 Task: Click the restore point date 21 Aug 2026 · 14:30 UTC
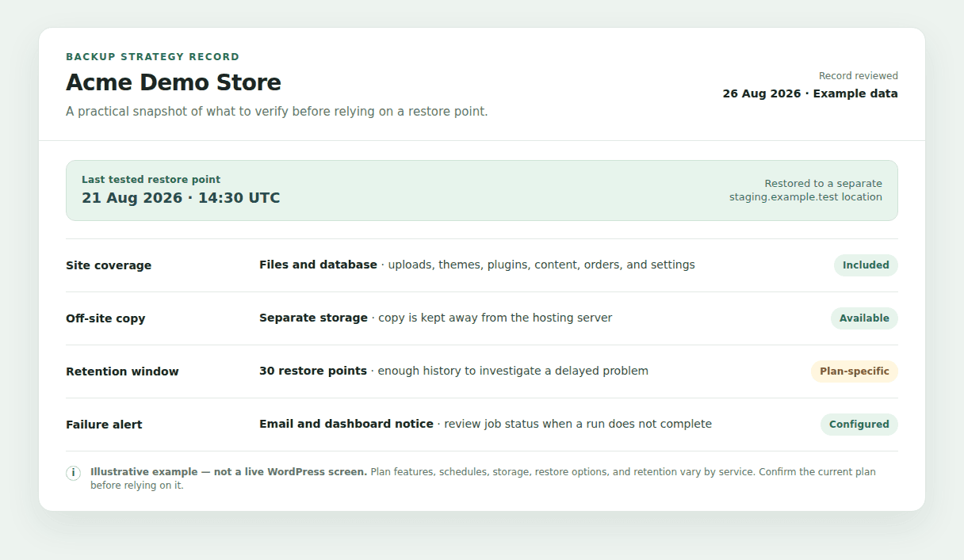click(181, 198)
